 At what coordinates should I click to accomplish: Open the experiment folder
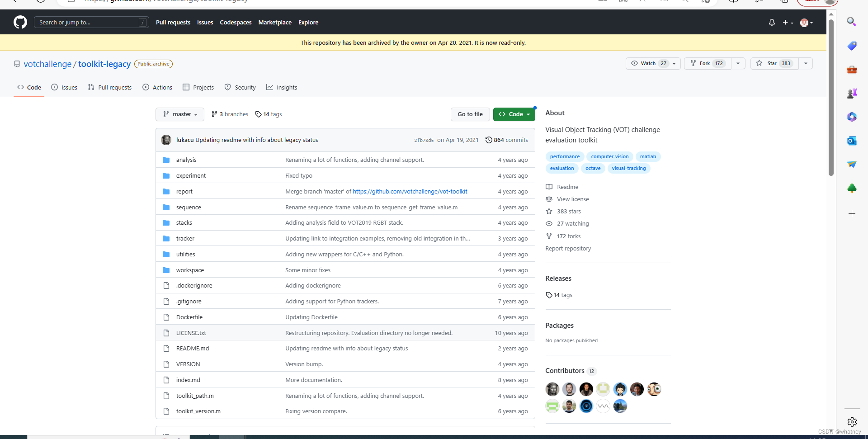(x=191, y=176)
